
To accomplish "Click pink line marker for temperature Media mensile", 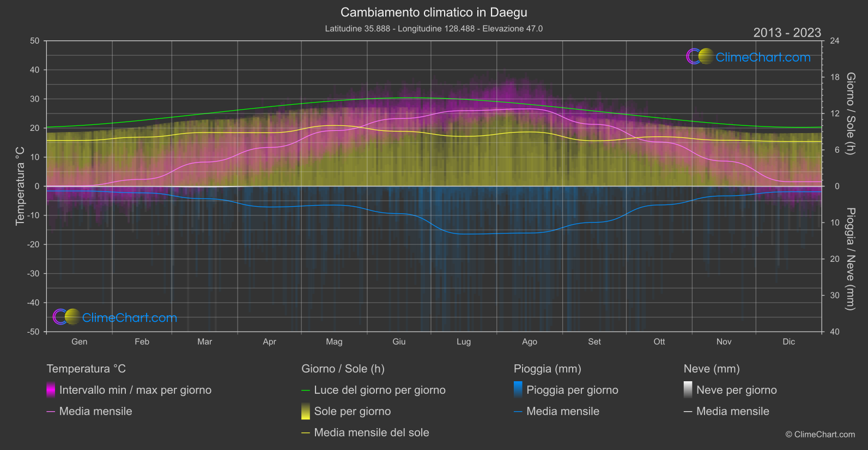I will [x=51, y=412].
